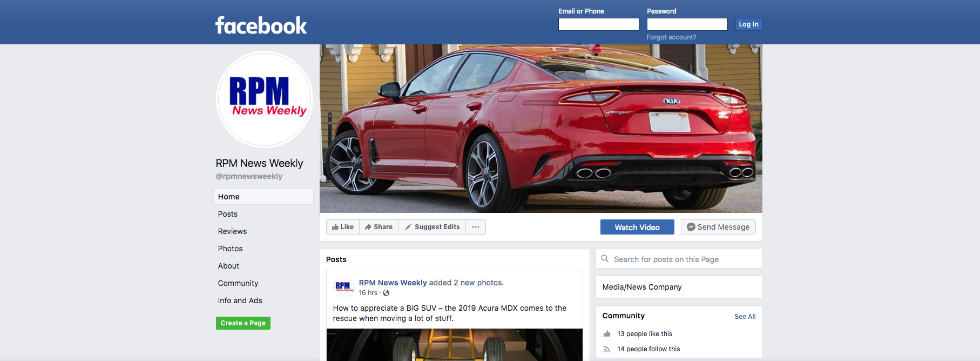Screen dimensions: 980x361
Task: Click the Like button thumbs-up
Action: click(343, 227)
